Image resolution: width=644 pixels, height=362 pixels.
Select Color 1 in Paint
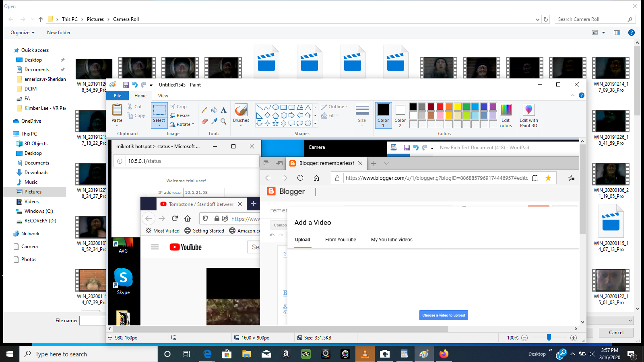pos(383,115)
